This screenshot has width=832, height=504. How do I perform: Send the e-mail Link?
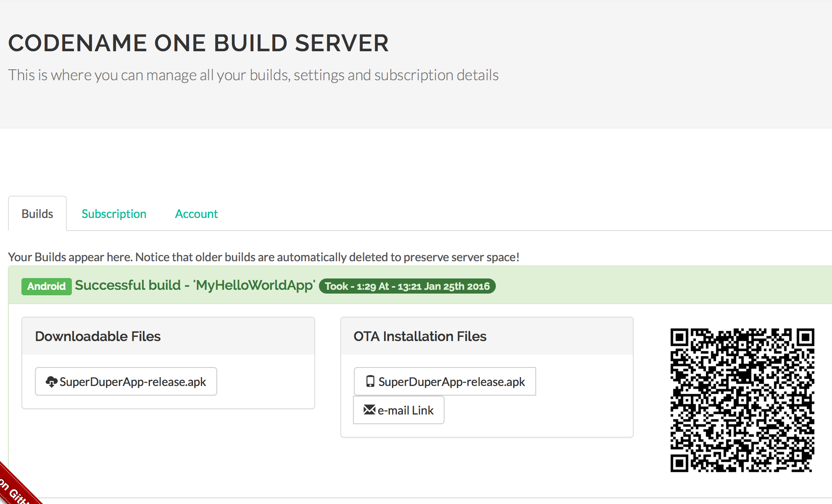click(x=399, y=410)
